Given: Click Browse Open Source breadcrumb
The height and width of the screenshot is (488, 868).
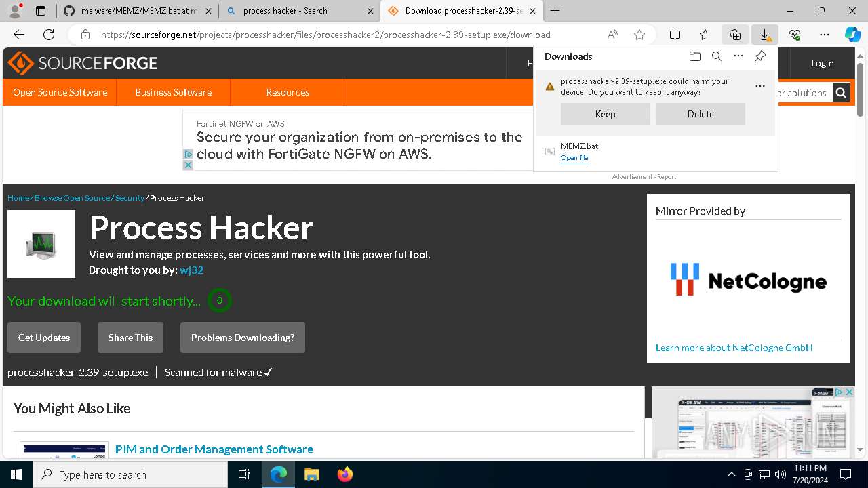Looking at the screenshot, I should click(x=72, y=198).
